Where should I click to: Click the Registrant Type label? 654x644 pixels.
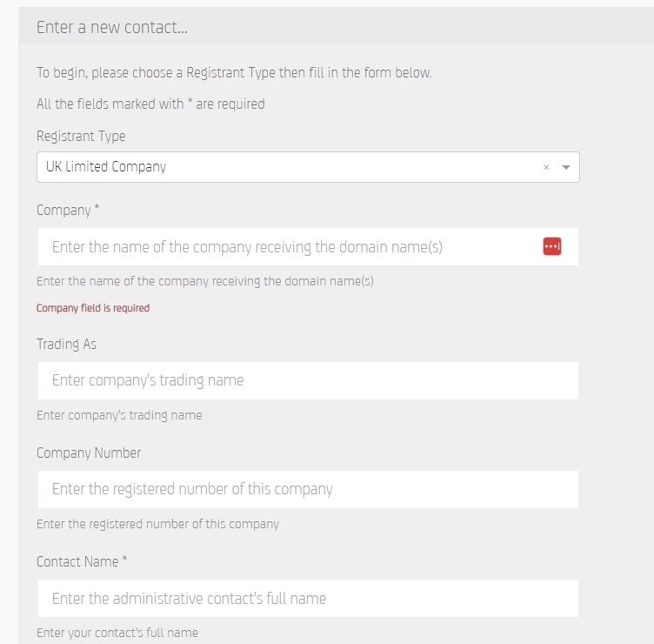(81, 136)
